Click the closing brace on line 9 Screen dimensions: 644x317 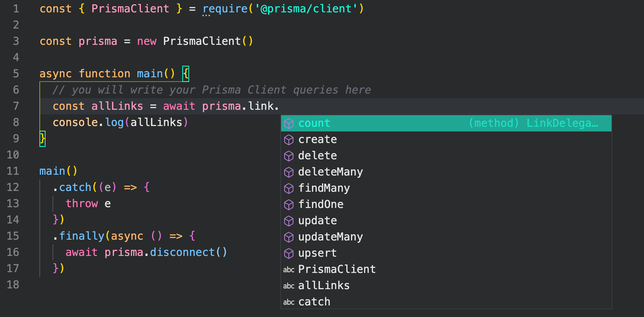[x=42, y=138]
